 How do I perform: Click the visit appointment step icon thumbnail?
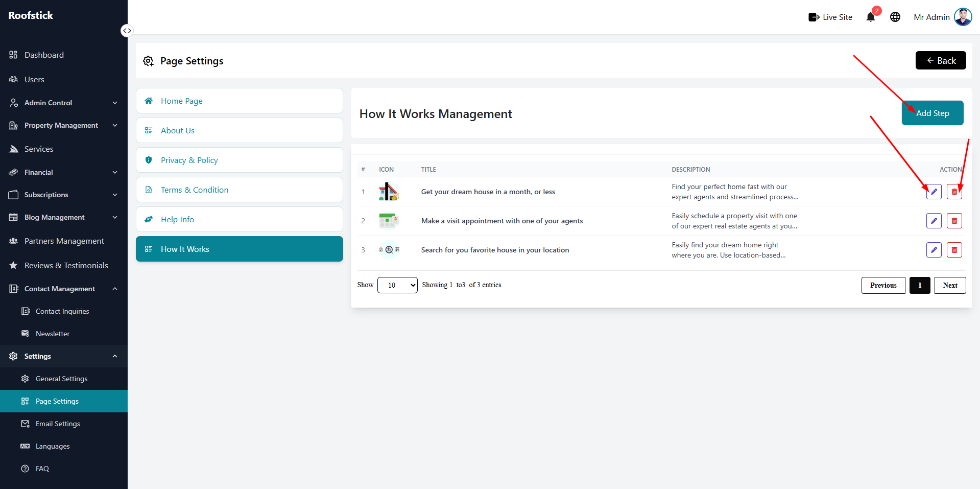(x=389, y=221)
